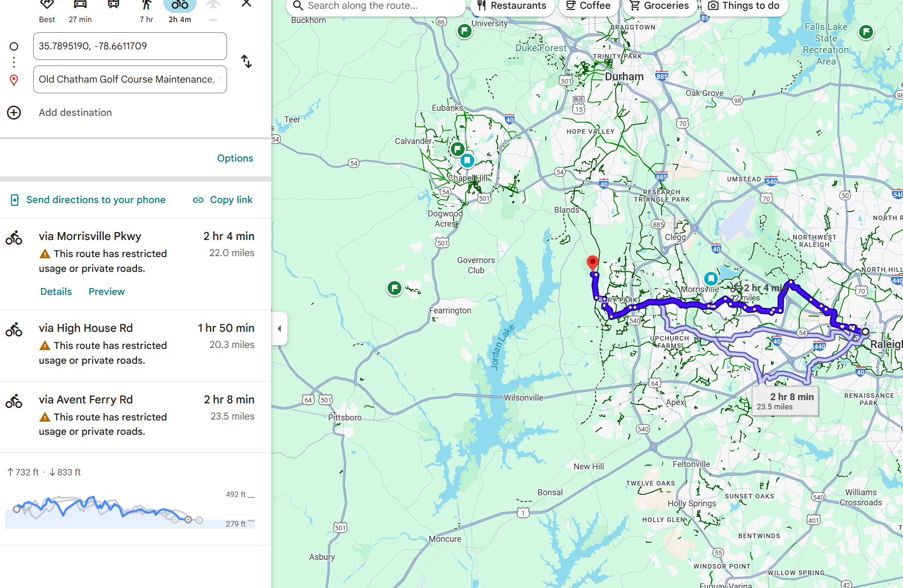This screenshot has width=903, height=588.
Task: Select the walking travel mode icon
Action: 146,6
